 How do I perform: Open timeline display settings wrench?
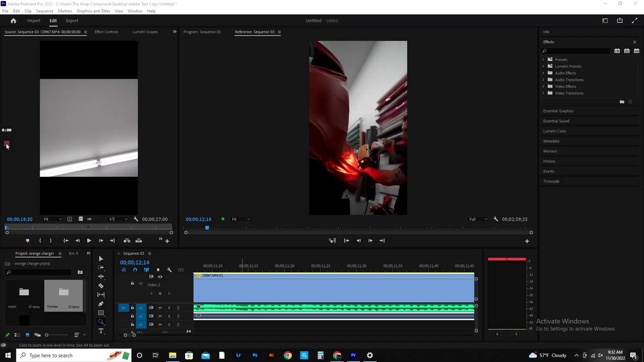click(169, 270)
